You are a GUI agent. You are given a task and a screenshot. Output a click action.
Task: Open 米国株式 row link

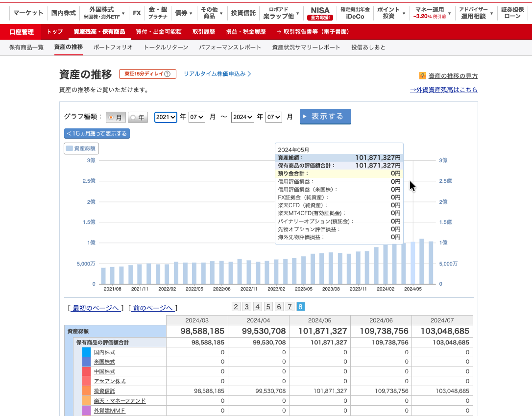click(104, 362)
